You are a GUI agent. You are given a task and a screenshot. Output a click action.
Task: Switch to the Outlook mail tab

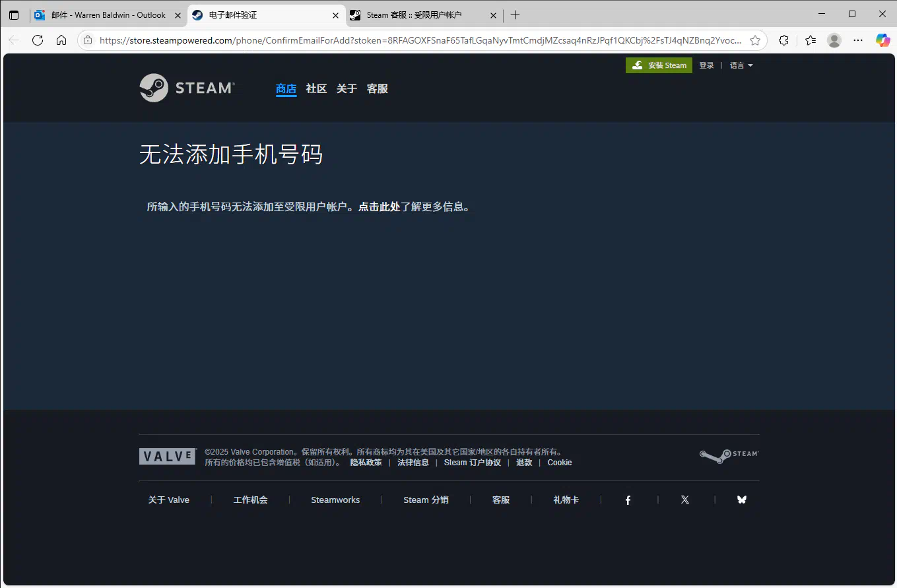108,15
